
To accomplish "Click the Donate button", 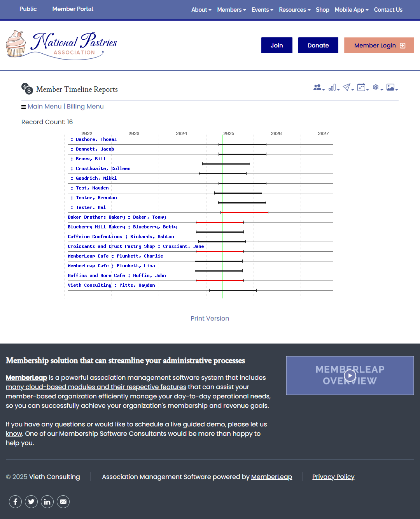I will coord(318,46).
